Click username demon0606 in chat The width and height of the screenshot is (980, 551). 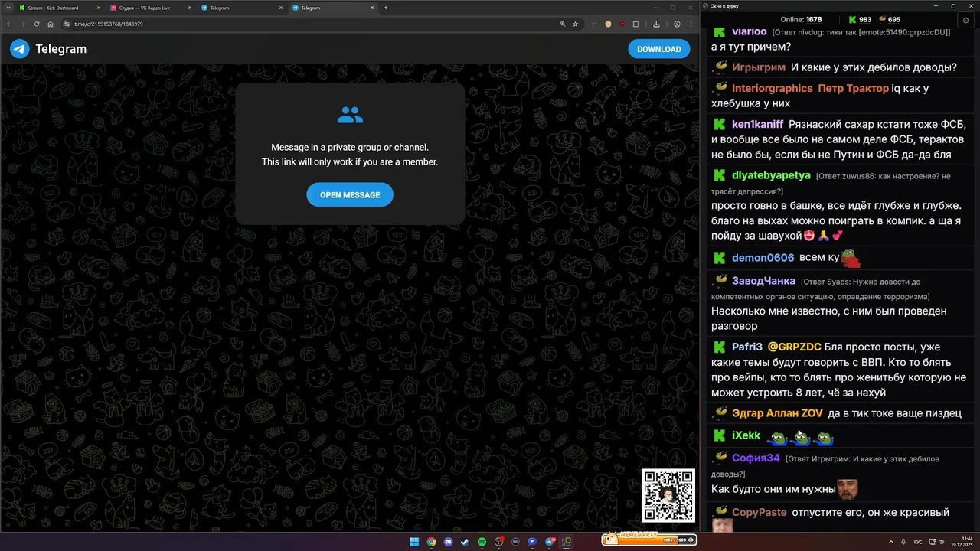pos(763,258)
